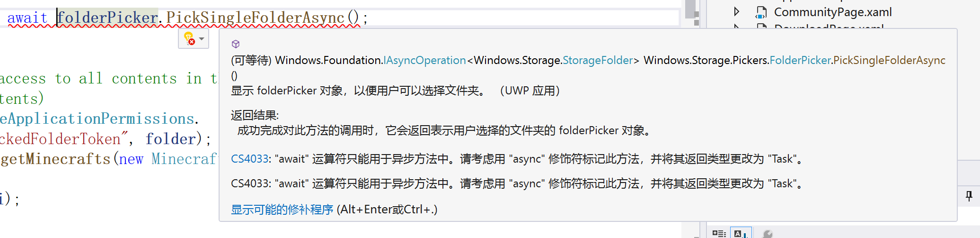Click the Minecraft type name in code
The image size is (980, 238).
click(184, 159)
